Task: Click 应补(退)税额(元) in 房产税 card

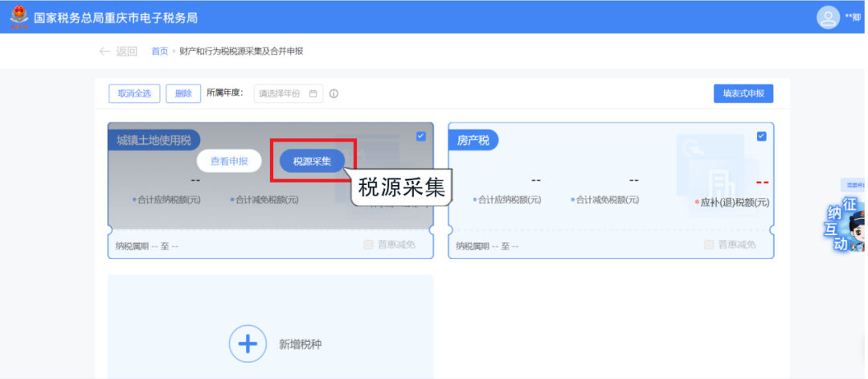Action: 735,203
